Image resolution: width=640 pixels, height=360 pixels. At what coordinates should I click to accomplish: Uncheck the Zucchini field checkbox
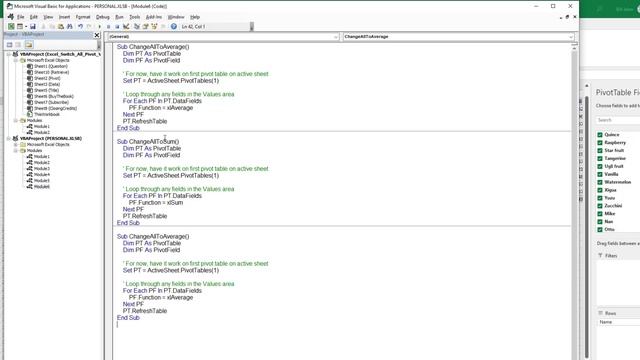600,206
